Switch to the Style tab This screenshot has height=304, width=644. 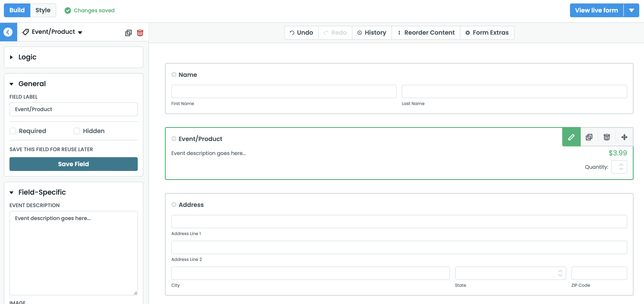click(43, 10)
